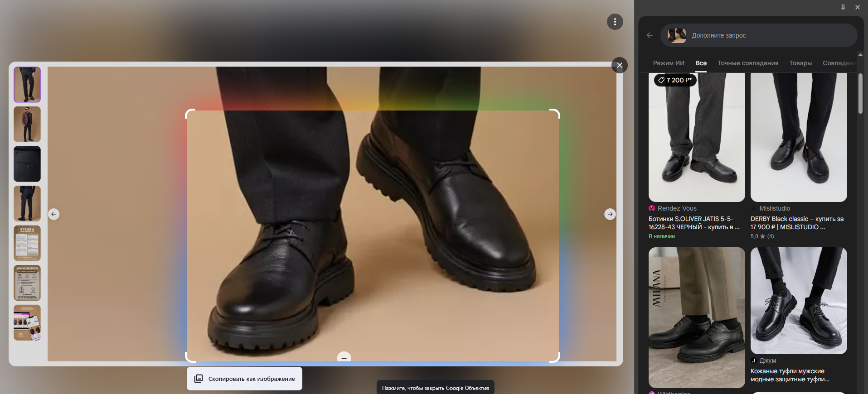This screenshot has width=868, height=394.
Task: Click the 'Нажмите, чтобы закрыть Google Объектив' hint
Action: point(436,388)
